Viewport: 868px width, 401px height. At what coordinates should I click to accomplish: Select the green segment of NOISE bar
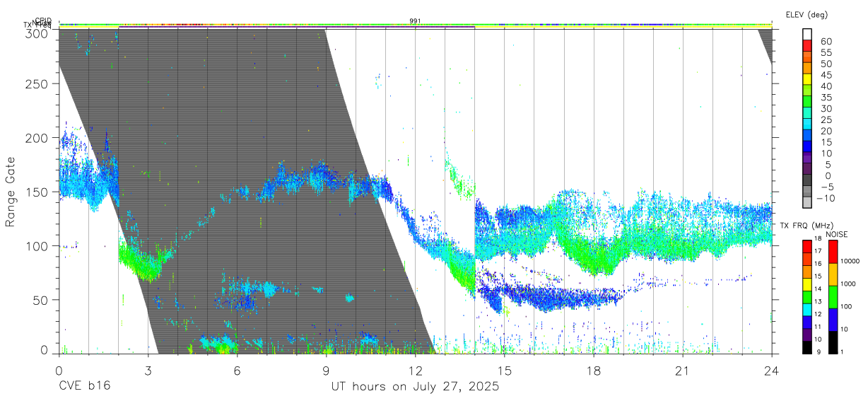[x=833, y=297]
